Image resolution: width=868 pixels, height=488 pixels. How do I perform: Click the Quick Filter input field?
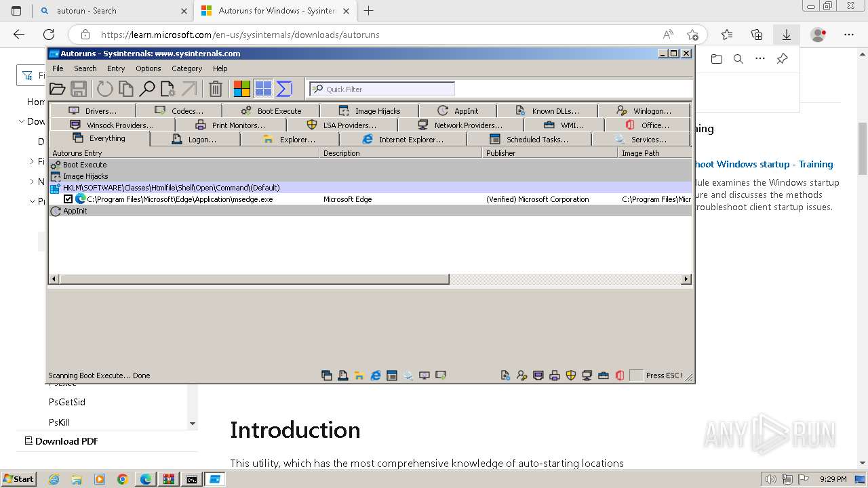click(382, 89)
